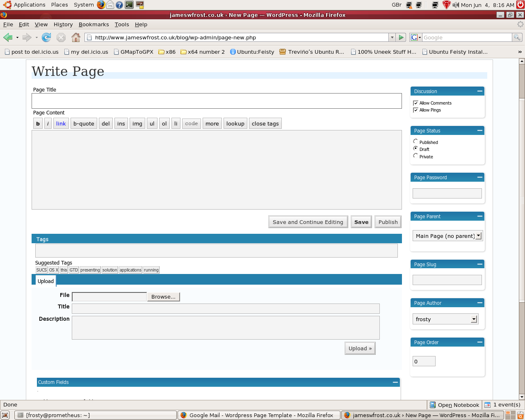Click the Open Notebook status bar icon
The height and width of the screenshot is (420, 525).
(x=432, y=405)
